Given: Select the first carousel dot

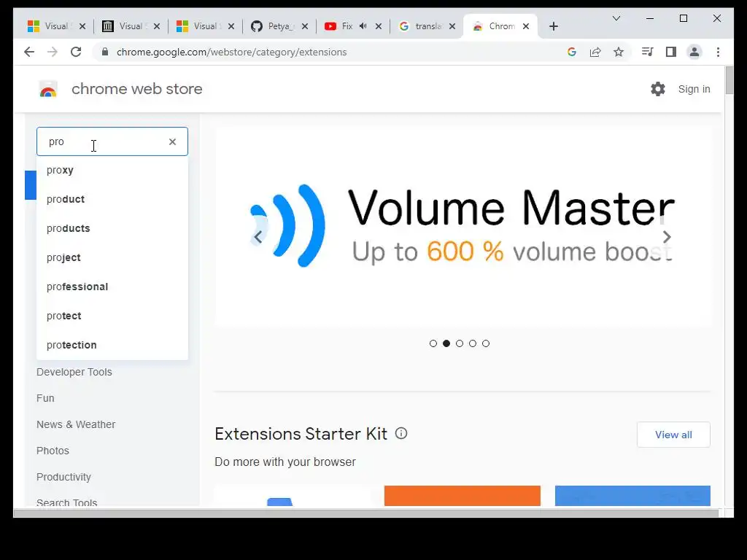Looking at the screenshot, I should (x=433, y=343).
